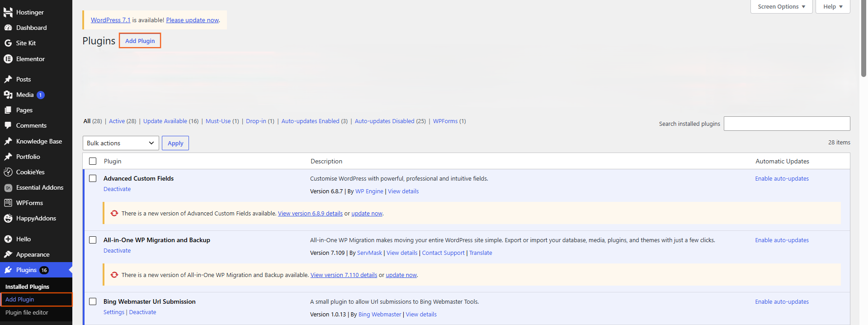Click the Elementor sidebar icon
This screenshot has width=868, height=325.
coord(8,59)
